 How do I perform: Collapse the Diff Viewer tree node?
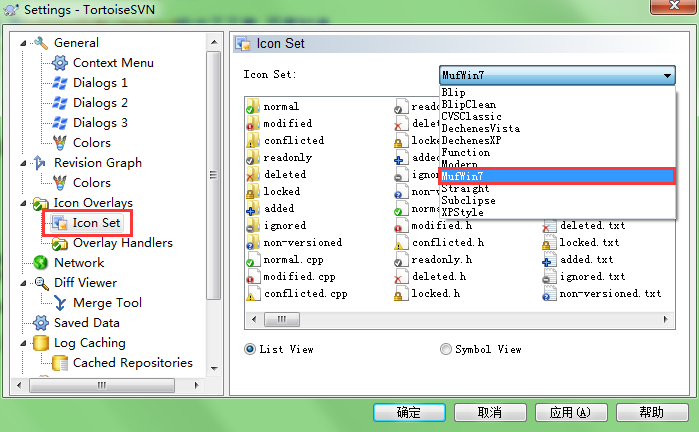click(23, 283)
